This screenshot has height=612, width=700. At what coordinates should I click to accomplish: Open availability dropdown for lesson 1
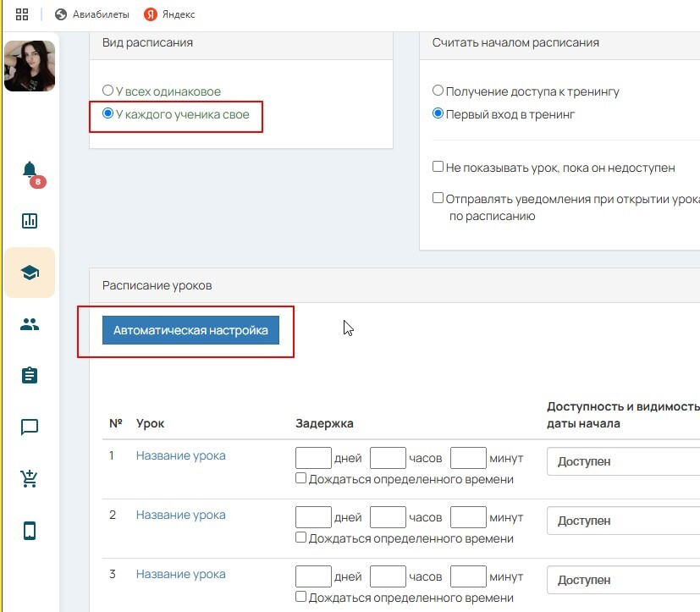tap(623, 462)
